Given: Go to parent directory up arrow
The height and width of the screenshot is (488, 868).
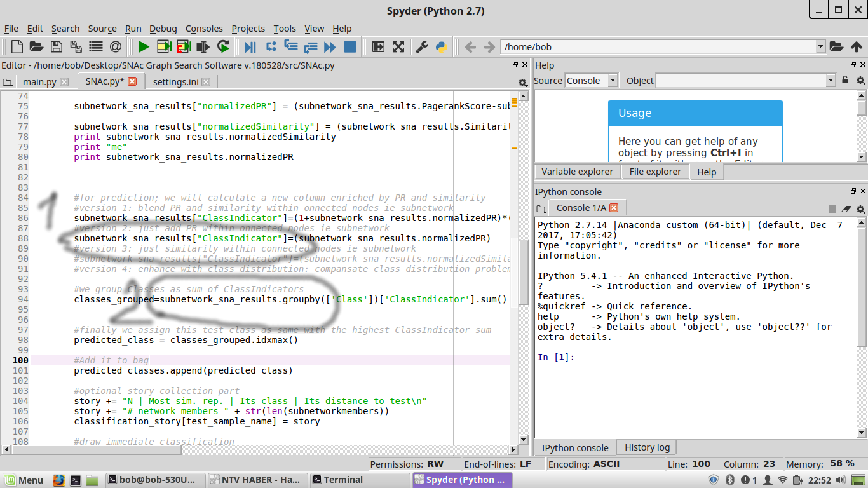Looking at the screenshot, I should (856, 46).
